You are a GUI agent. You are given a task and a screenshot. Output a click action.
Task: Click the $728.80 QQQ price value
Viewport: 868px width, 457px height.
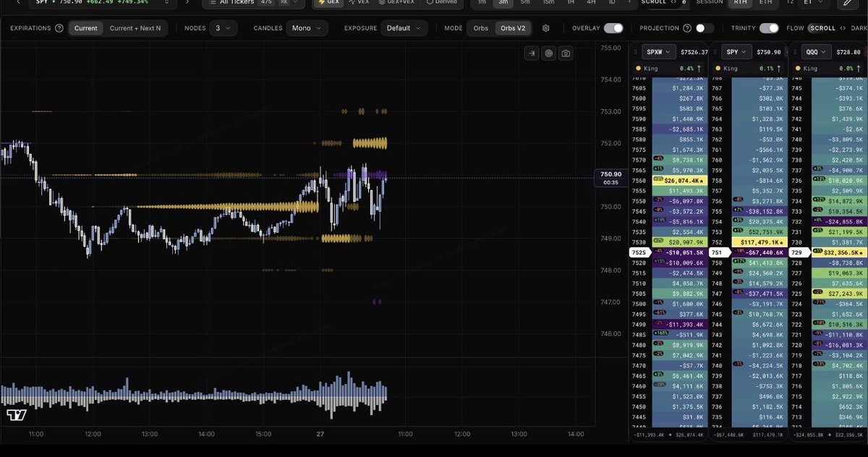click(x=850, y=52)
